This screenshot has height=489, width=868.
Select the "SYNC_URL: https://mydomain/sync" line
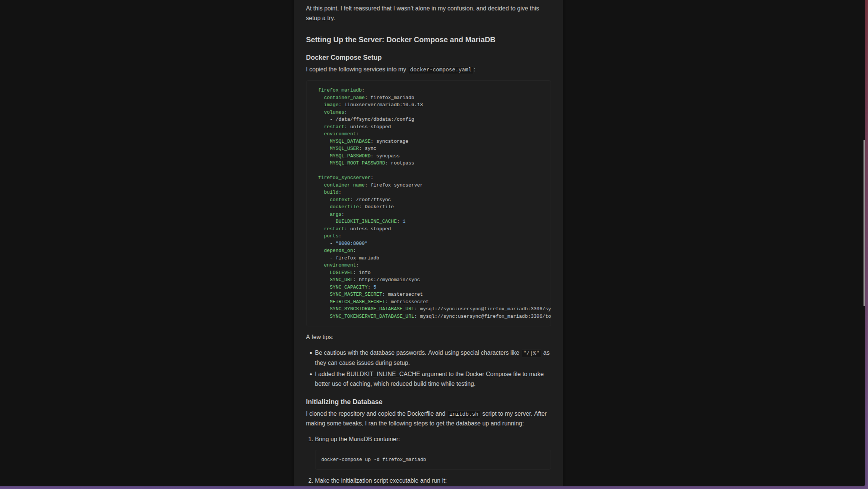(375, 280)
